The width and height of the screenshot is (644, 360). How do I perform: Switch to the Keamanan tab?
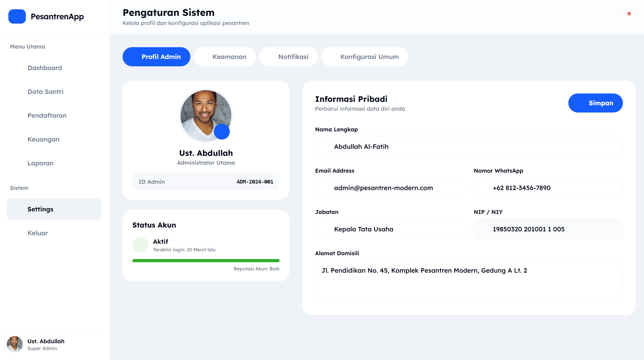(x=225, y=57)
